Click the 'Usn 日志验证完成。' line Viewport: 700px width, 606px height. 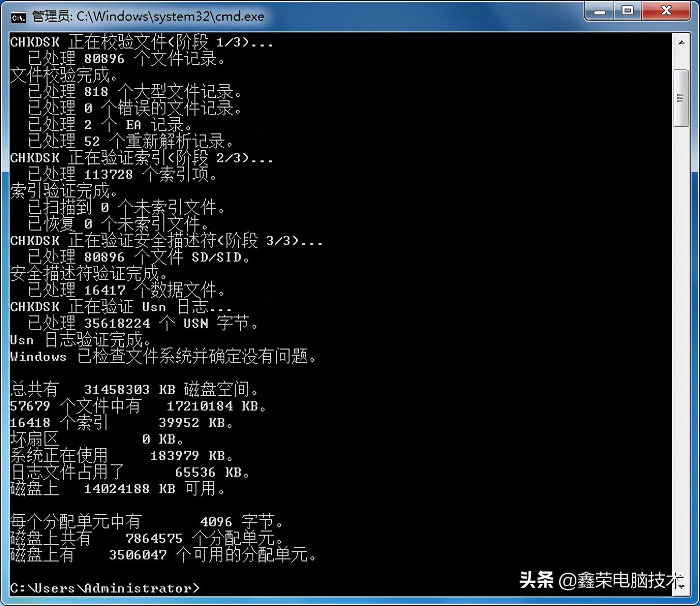[x=81, y=340]
